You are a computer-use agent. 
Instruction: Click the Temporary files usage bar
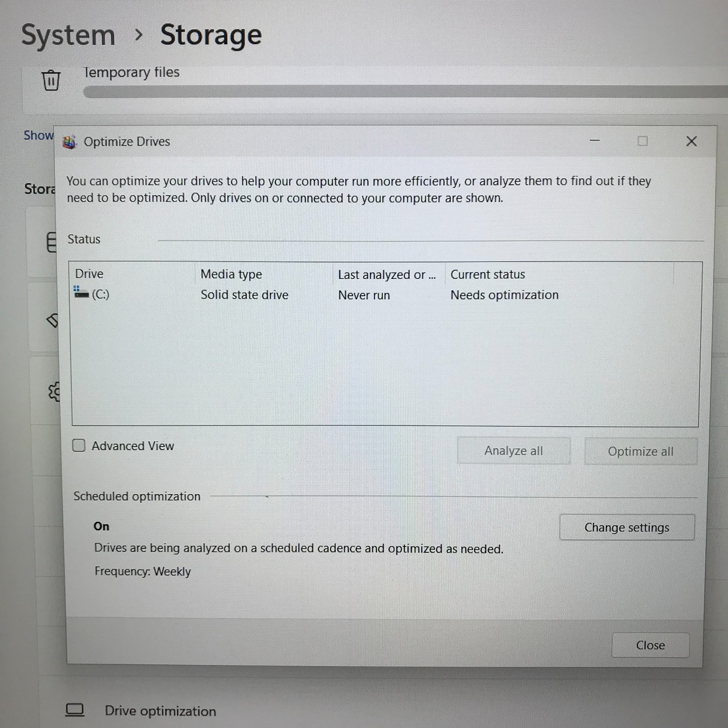click(405, 91)
